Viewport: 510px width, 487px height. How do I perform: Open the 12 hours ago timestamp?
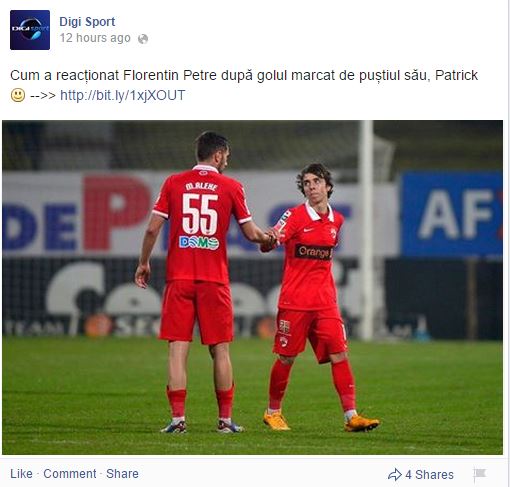point(95,38)
